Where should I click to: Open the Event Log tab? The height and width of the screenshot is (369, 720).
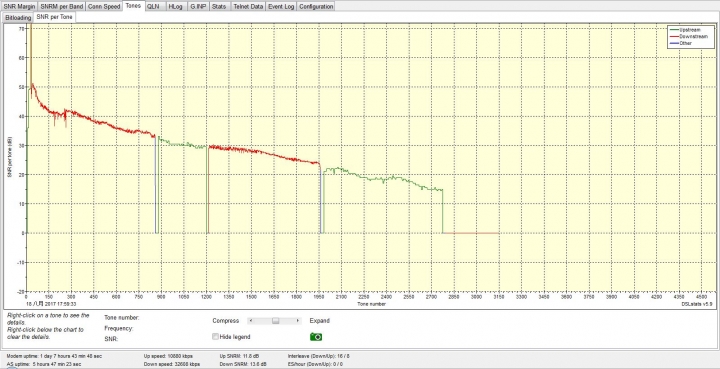[x=281, y=6]
